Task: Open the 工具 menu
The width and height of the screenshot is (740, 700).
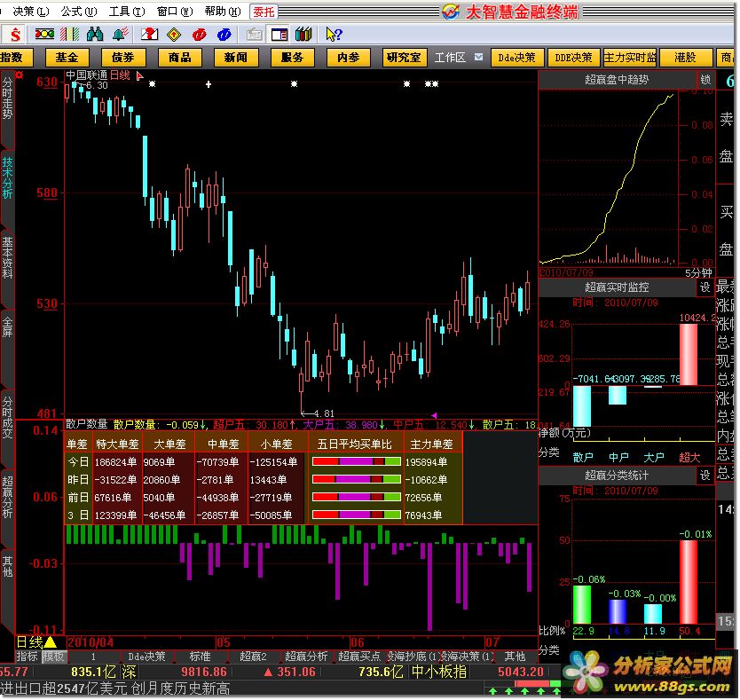Action: pos(127,12)
